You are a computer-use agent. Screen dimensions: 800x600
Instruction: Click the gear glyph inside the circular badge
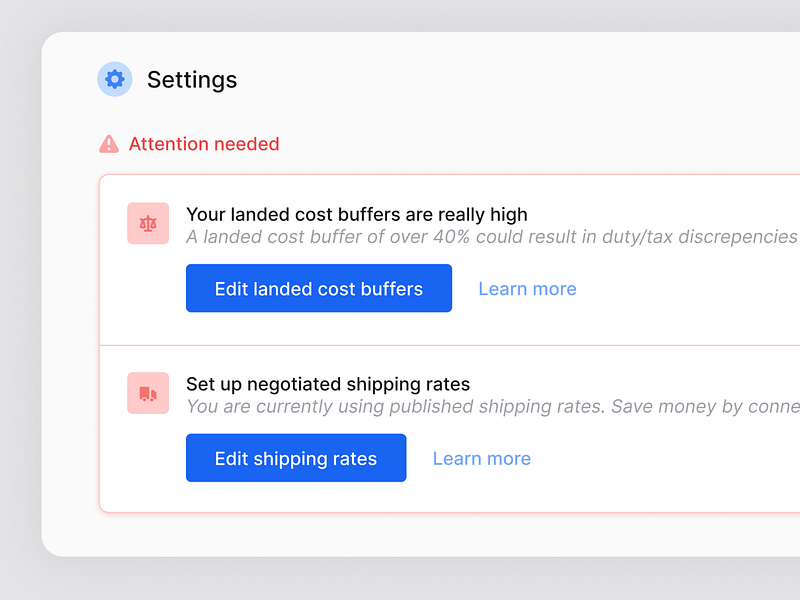click(114, 79)
